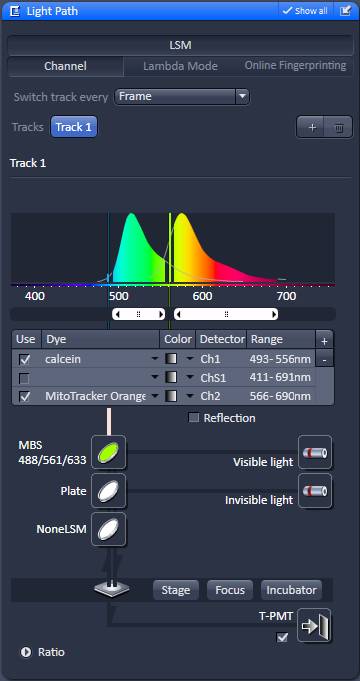This screenshot has height=681, width=360.
Task: Open the detach panel icon in title bar
Action: pos(345,11)
